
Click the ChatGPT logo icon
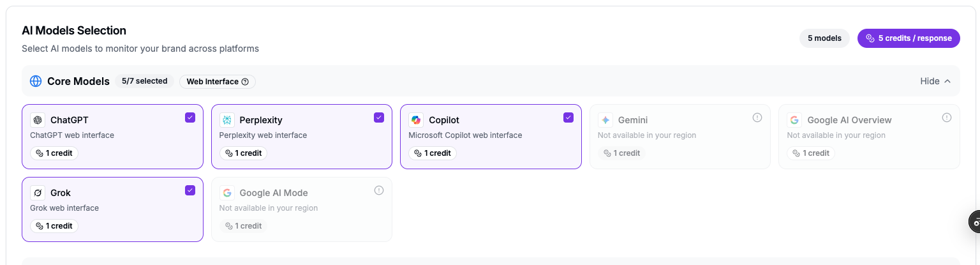(x=38, y=120)
